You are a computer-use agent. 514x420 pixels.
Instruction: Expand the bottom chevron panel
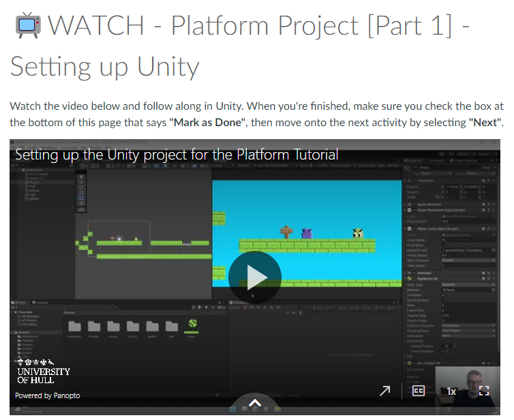click(254, 404)
